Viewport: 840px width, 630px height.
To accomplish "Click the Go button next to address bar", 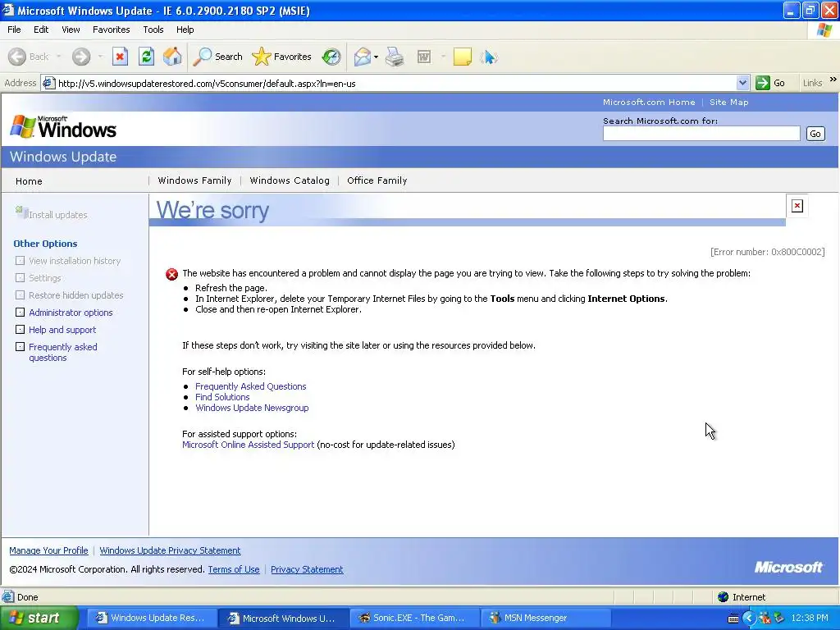I will click(770, 83).
